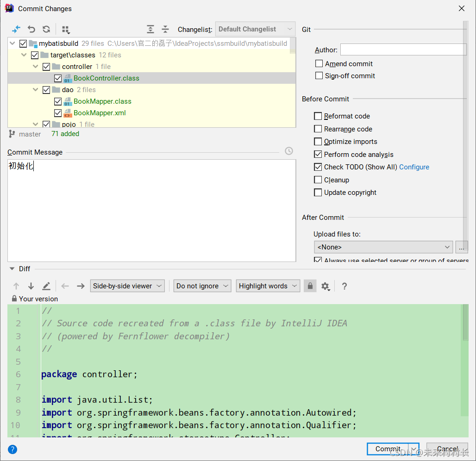Enable the Amend commit checkbox
The width and height of the screenshot is (476, 461).
click(x=319, y=63)
